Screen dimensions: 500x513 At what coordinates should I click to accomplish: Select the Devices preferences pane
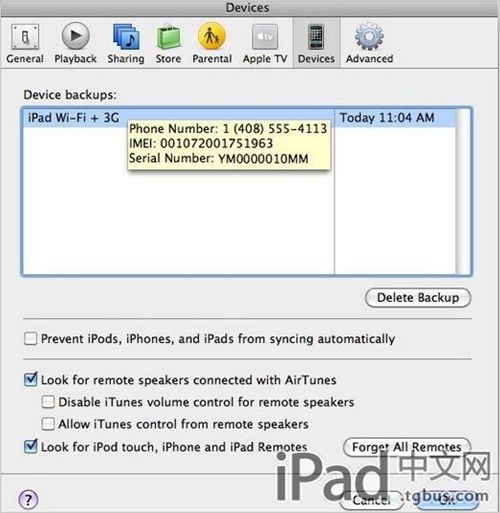pyautogui.click(x=316, y=44)
